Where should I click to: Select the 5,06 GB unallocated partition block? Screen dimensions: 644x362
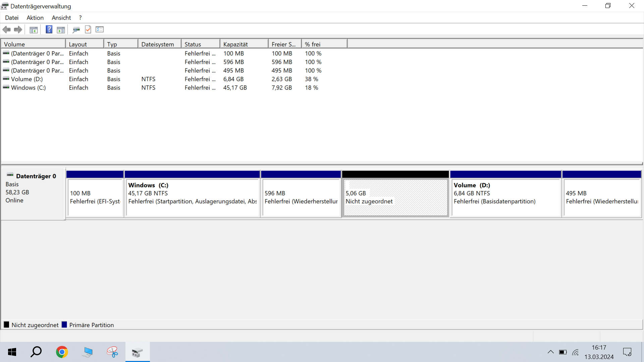(x=395, y=198)
